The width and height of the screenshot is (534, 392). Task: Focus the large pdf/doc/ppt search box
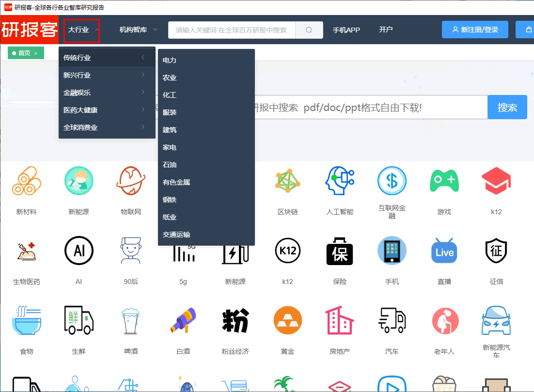point(371,107)
